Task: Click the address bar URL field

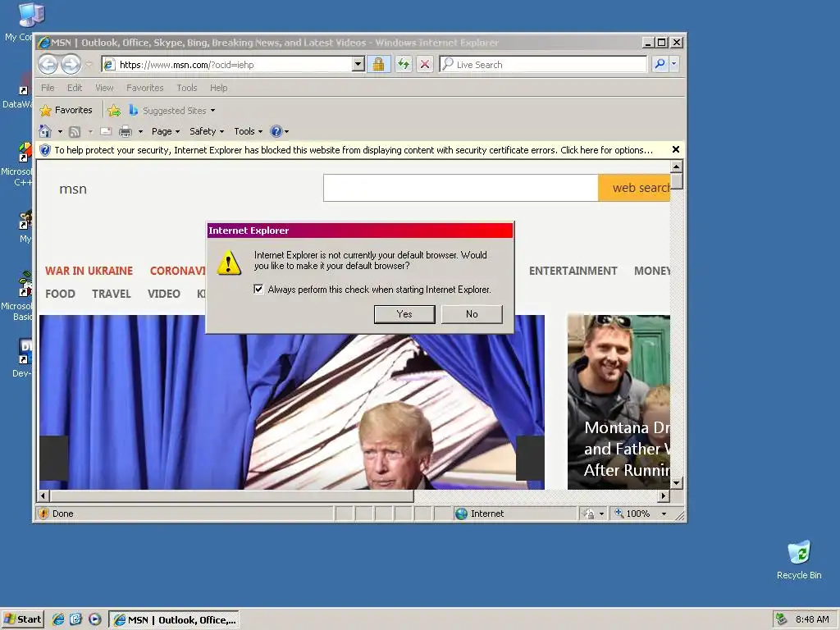Action: [x=235, y=64]
